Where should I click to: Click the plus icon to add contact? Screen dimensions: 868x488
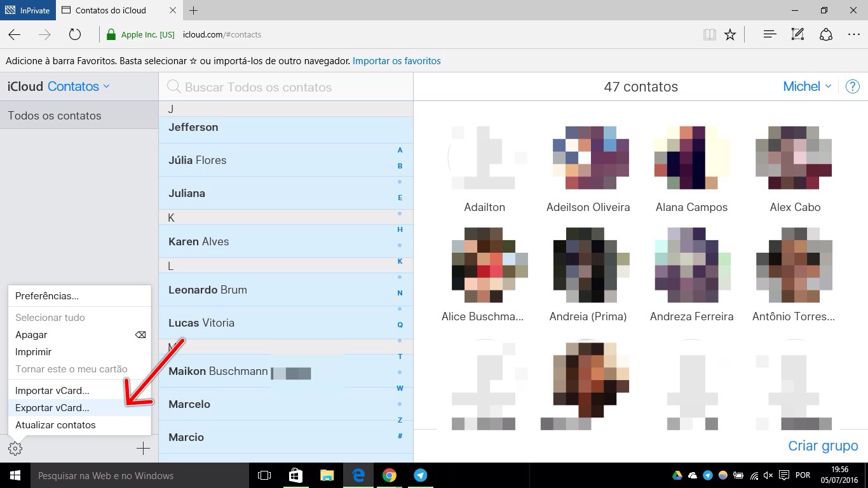(x=143, y=449)
